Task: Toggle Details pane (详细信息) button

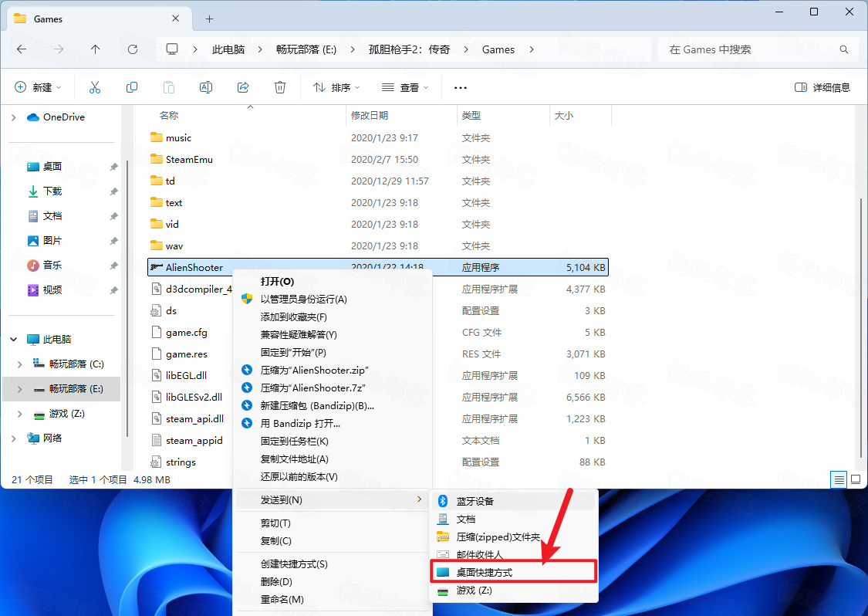Action: (x=822, y=87)
